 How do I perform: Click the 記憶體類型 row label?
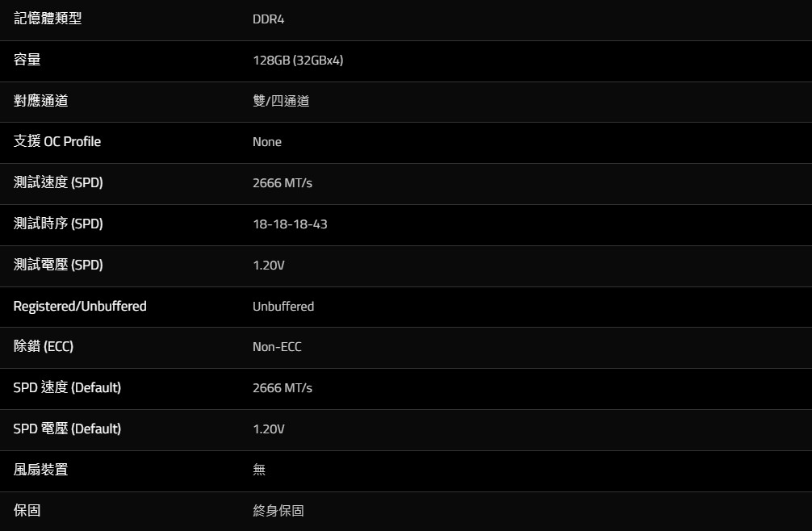[48, 19]
